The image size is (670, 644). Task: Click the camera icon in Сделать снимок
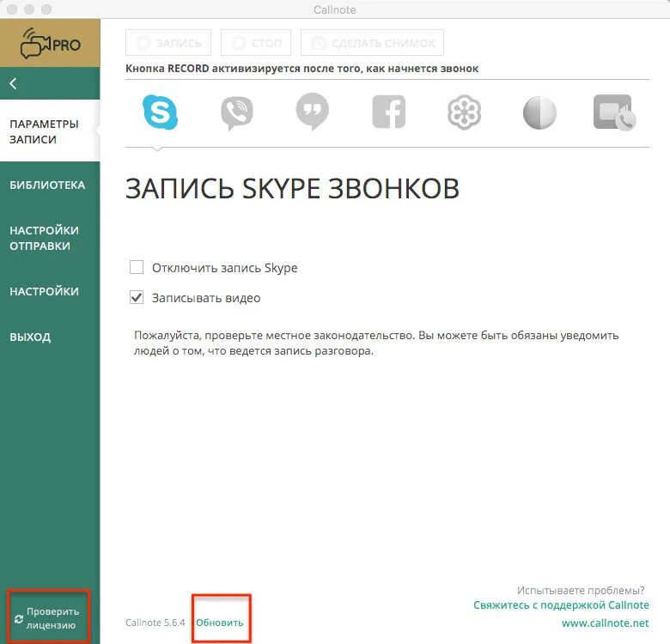click(x=319, y=43)
